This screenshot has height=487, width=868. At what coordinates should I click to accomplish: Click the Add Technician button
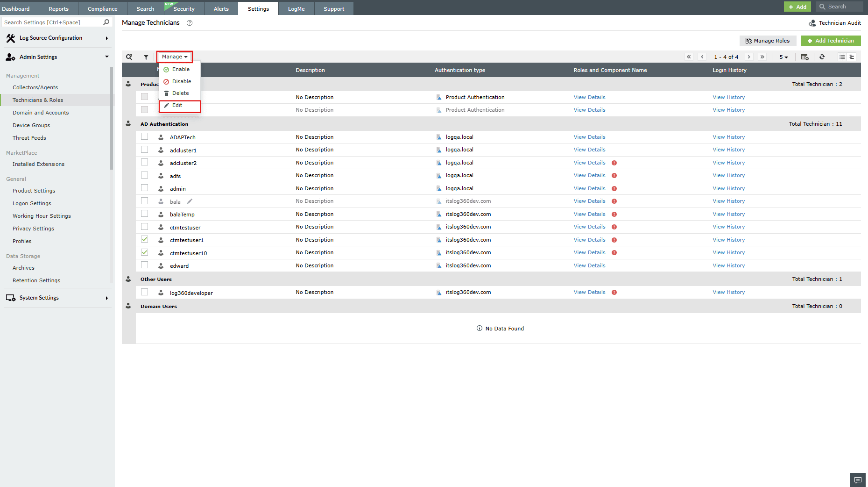click(831, 41)
